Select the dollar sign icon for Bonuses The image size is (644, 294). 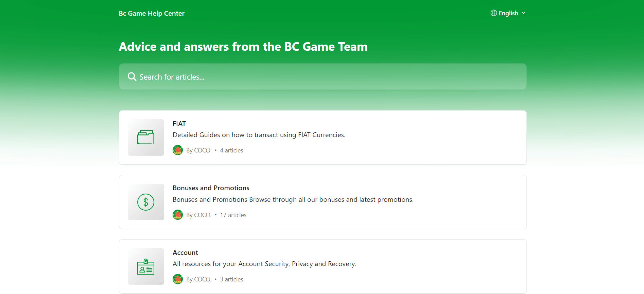[x=145, y=202]
